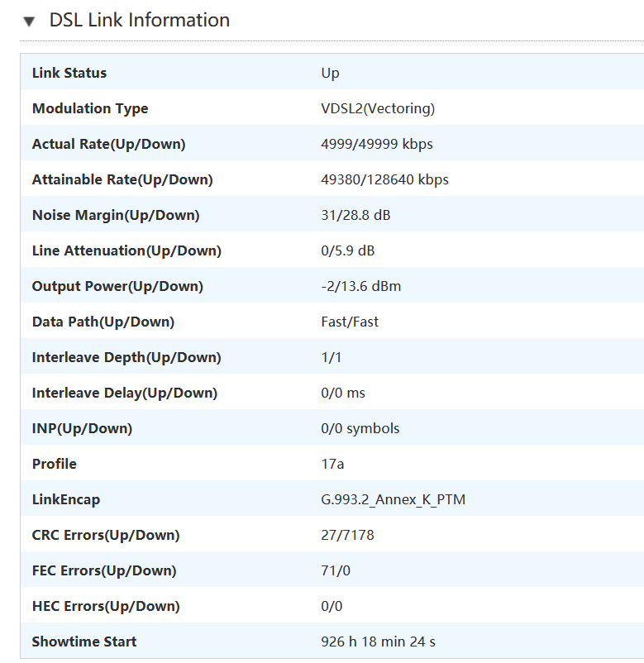Click the CRC Errors(Up/Down) label
644x663 pixels.
106,536
